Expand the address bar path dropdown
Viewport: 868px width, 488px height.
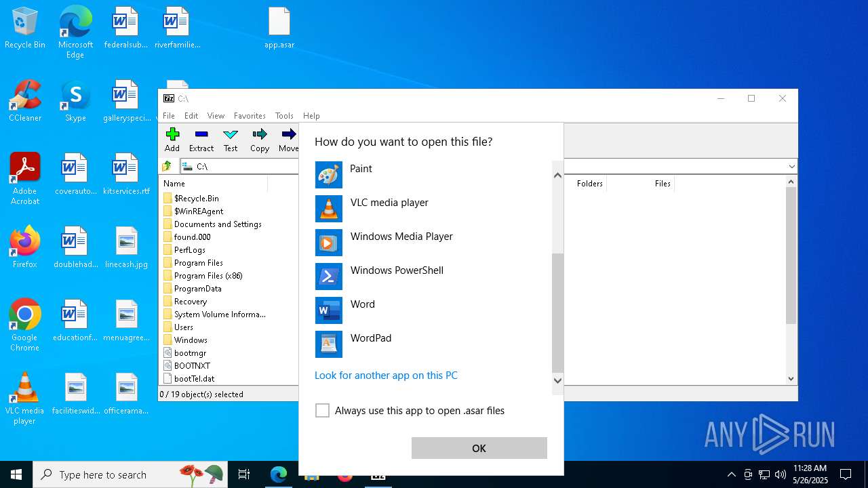click(x=791, y=166)
